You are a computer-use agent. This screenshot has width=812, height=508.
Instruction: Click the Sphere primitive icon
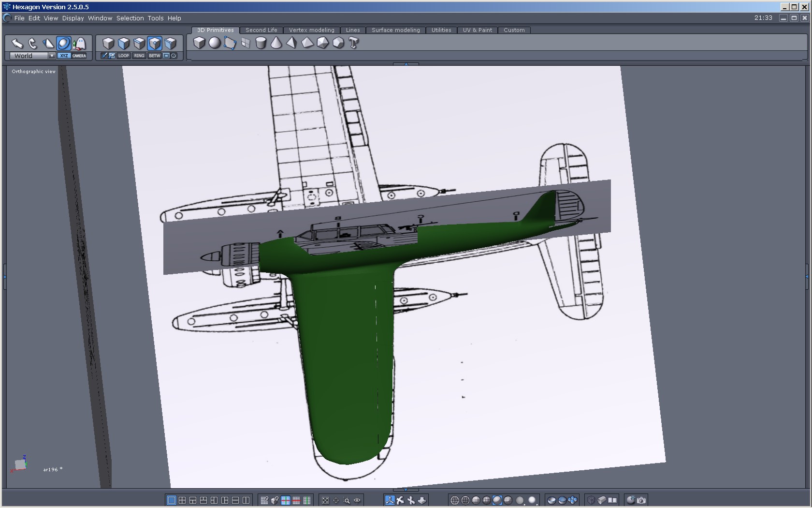pos(215,43)
